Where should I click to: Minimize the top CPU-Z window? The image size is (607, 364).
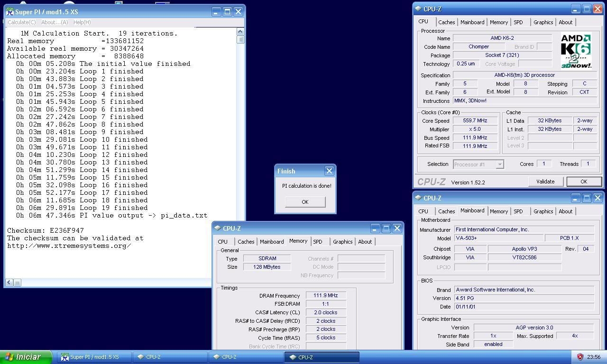tap(575, 9)
